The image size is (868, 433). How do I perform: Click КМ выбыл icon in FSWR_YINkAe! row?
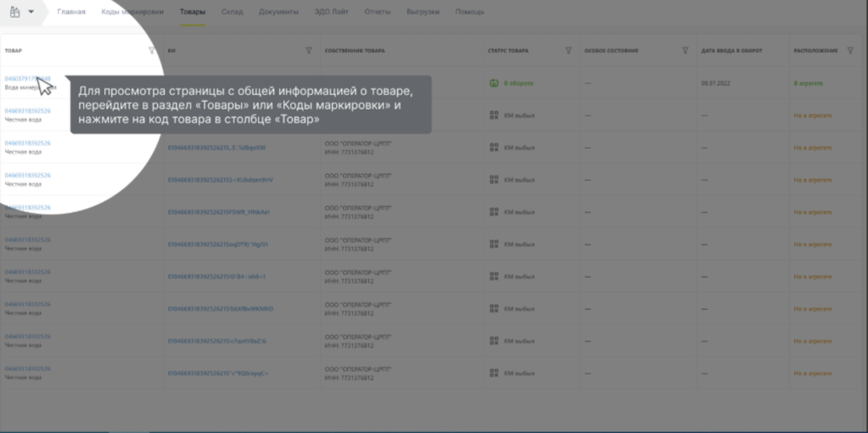(x=495, y=212)
